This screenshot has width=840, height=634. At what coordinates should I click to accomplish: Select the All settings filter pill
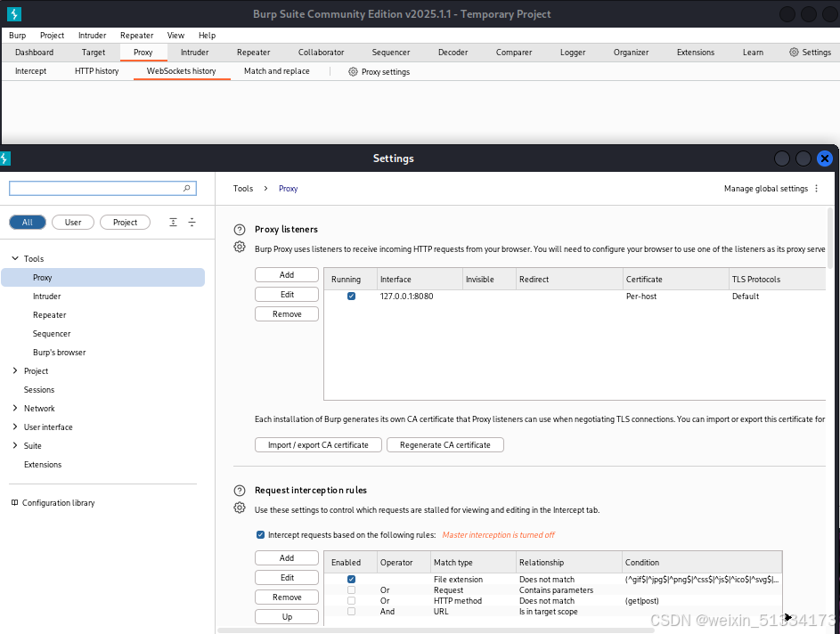[28, 223]
